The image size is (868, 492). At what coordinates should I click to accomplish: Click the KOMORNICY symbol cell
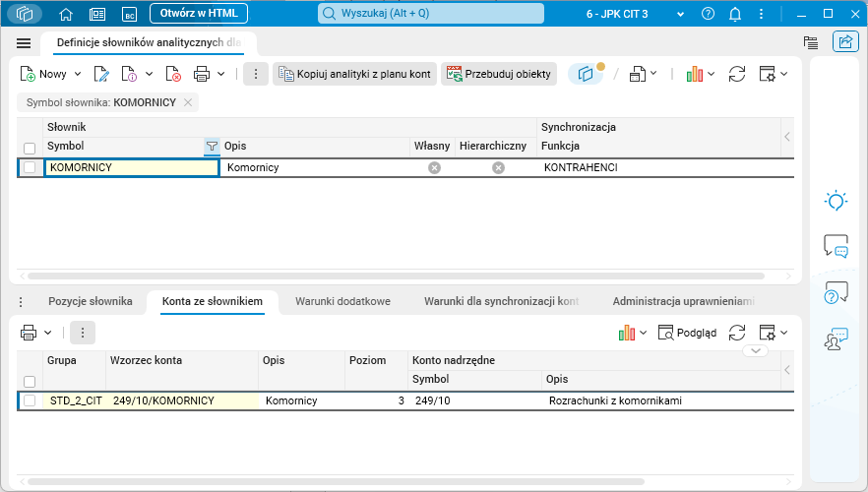(132, 167)
